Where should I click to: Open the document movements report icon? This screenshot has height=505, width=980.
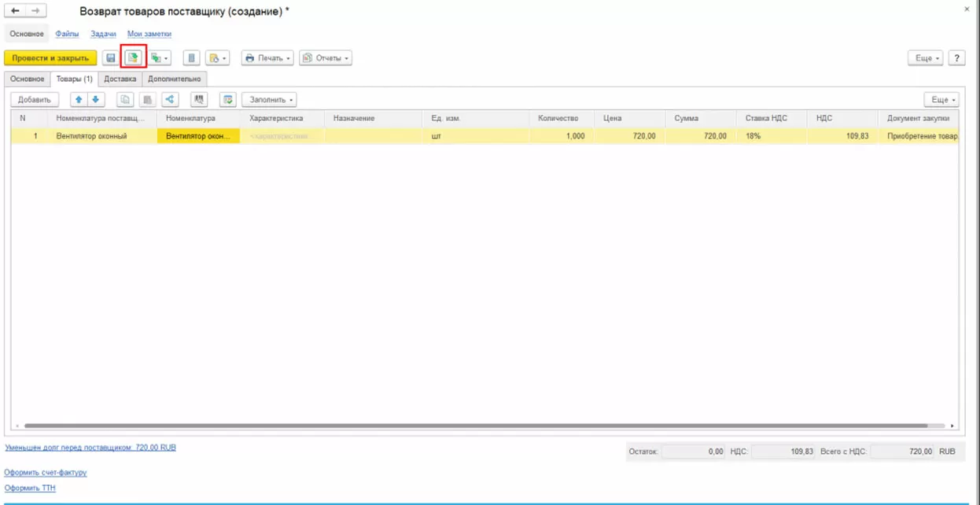pos(191,58)
